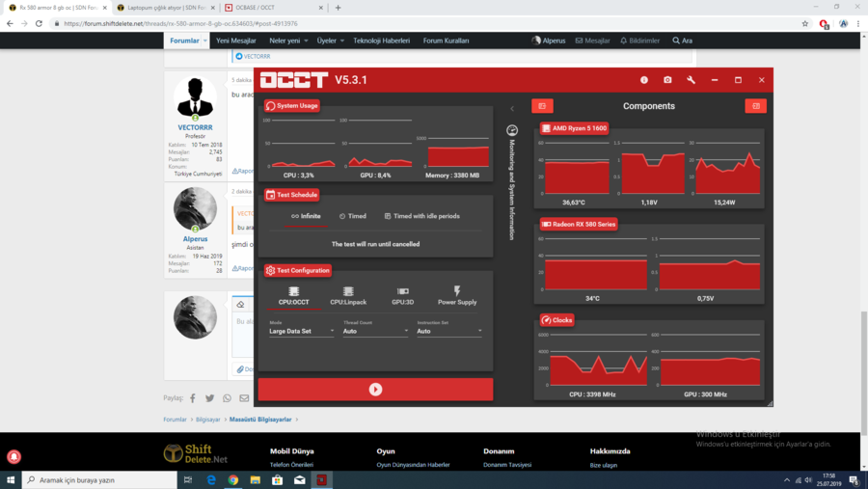Click the Windows taskbar search box
Viewport: 868px width, 489px height.
[x=99, y=480]
